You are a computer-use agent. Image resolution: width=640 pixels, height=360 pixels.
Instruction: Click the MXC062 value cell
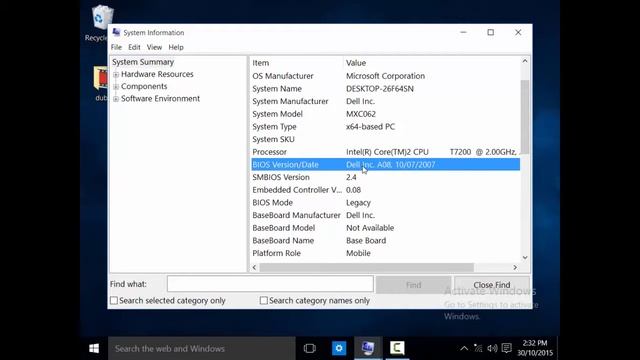click(361, 114)
